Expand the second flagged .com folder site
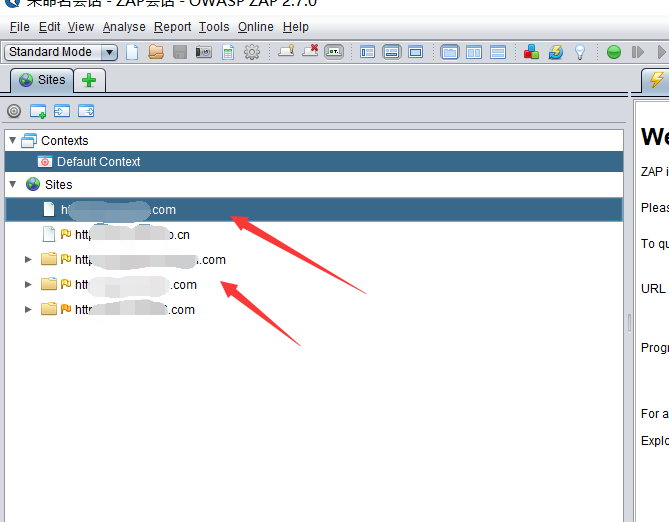The width and height of the screenshot is (669, 522). tap(28, 285)
